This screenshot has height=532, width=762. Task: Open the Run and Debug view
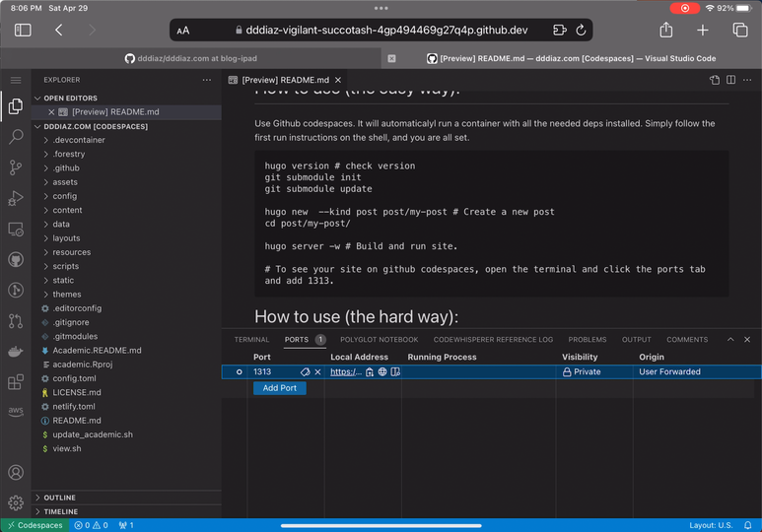(x=16, y=199)
